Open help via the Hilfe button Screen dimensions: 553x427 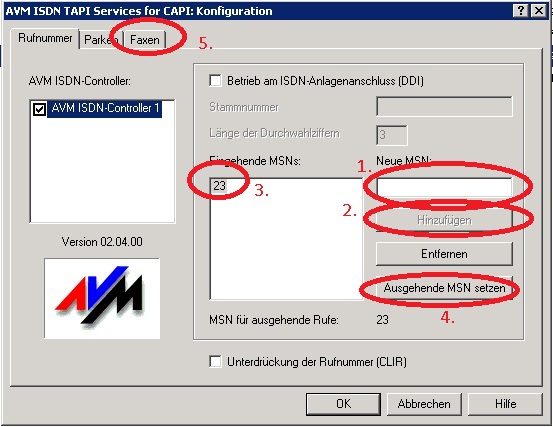(x=505, y=404)
